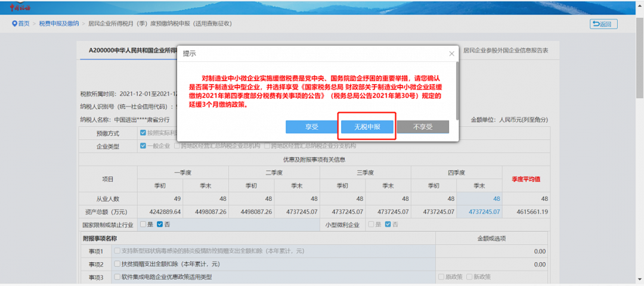Click the 首页 home location icon

[x=14, y=24]
